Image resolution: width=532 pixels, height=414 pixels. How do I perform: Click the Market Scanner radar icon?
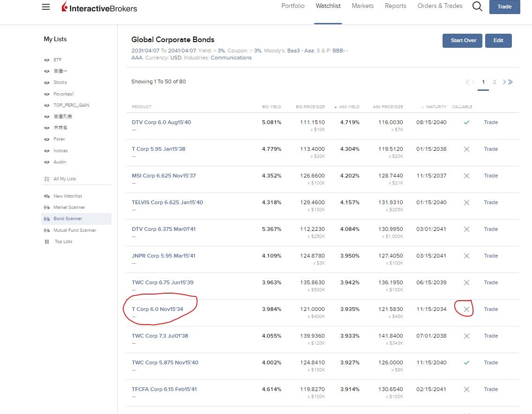pos(47,207)
